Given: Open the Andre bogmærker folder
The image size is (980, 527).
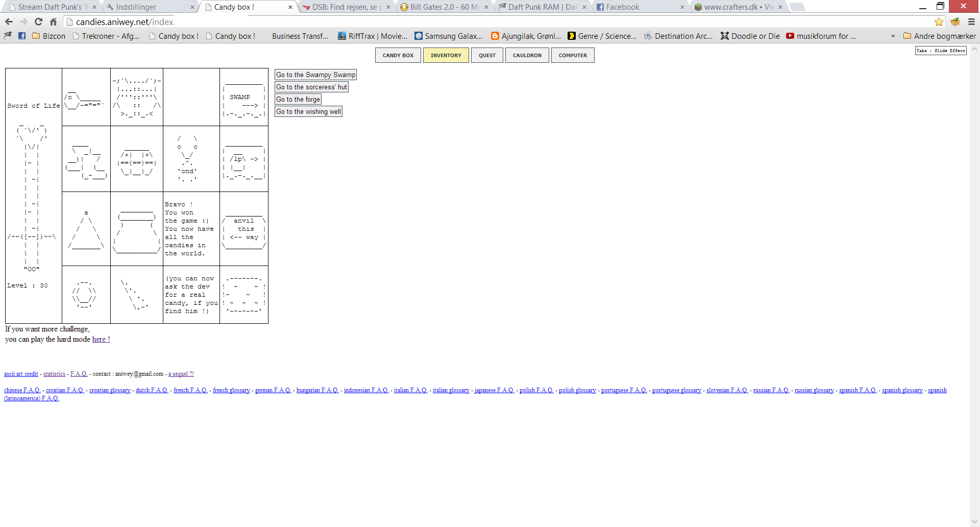Looking at the screenshot, I should click(x=939, y=36).
